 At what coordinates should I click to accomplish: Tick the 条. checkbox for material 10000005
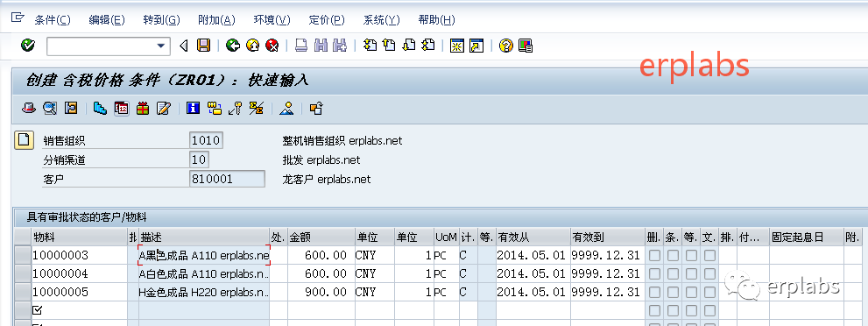[x=673, y=292]
